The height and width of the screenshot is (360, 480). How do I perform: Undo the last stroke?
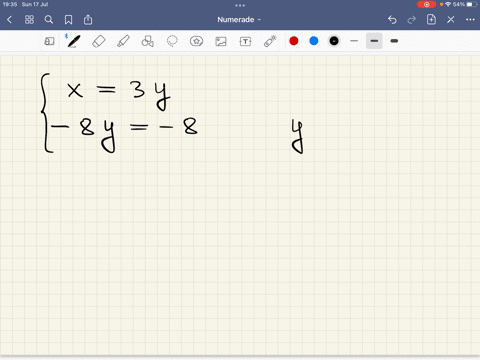pyautogui.click(x=392, y=20)
